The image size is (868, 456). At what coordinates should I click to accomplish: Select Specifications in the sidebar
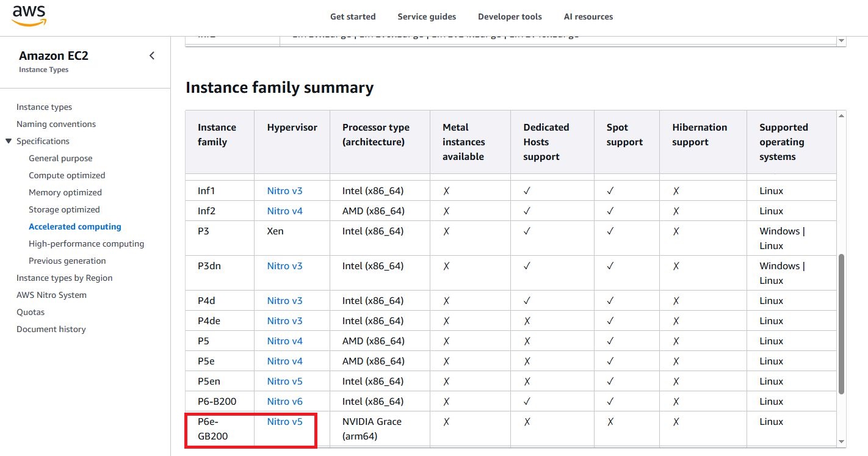click(43, 141)
